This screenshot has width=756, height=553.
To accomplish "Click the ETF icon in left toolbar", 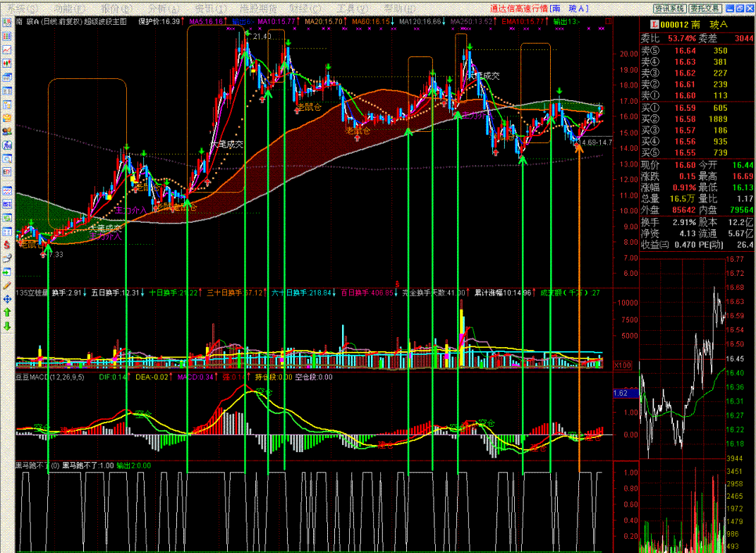I will (7, 171).
